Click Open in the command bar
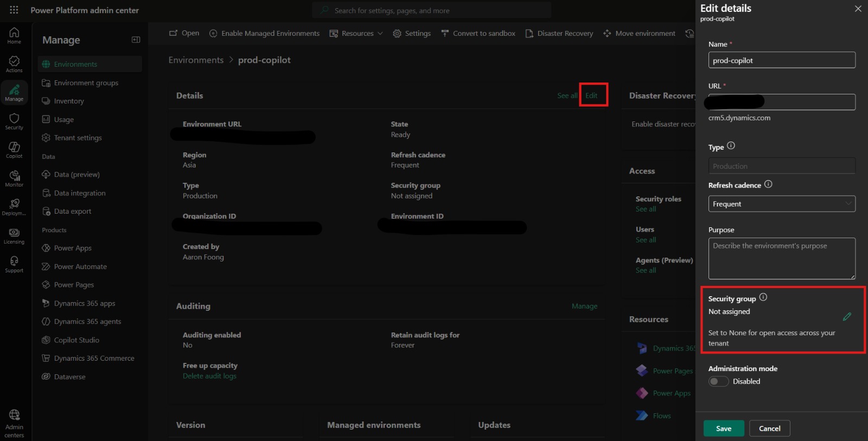Screen dimensions: 868x441 [x=184, y=33]
